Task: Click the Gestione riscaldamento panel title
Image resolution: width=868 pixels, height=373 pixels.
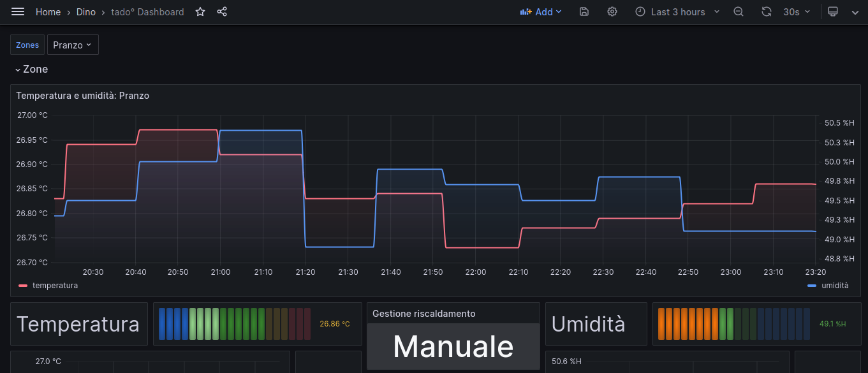Action: 423,314
